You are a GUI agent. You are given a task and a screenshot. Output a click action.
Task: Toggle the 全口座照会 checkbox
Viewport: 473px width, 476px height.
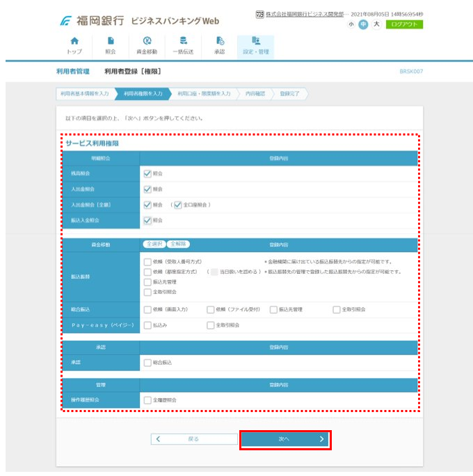pyautogui.click(x=178, y=205)
